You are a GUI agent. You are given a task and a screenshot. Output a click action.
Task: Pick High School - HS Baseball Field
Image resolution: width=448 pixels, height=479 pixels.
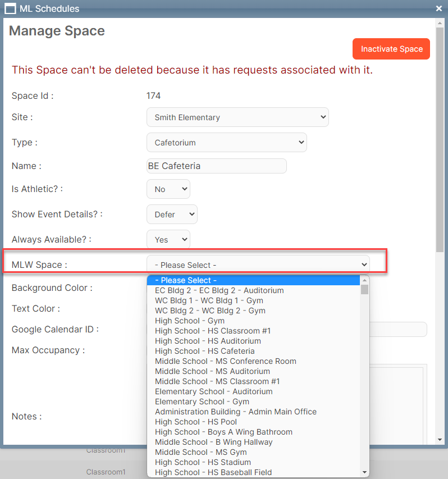coord(213,472)
